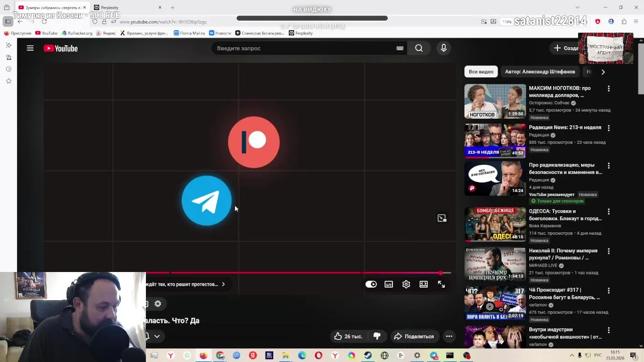Image resolution: width=644 pixels, height=362 pixels.
Task: Toggle subtitles in the video player
Action: coord(389,284)
